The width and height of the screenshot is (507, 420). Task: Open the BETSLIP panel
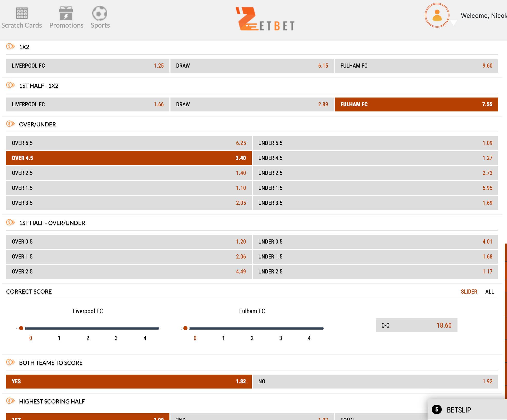click(x=467, y=410)
